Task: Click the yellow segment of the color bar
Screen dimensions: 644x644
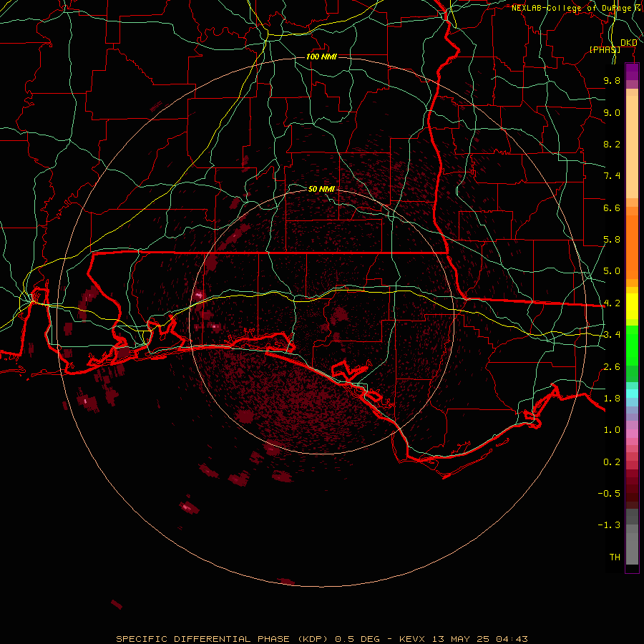Action: [632, 306]
